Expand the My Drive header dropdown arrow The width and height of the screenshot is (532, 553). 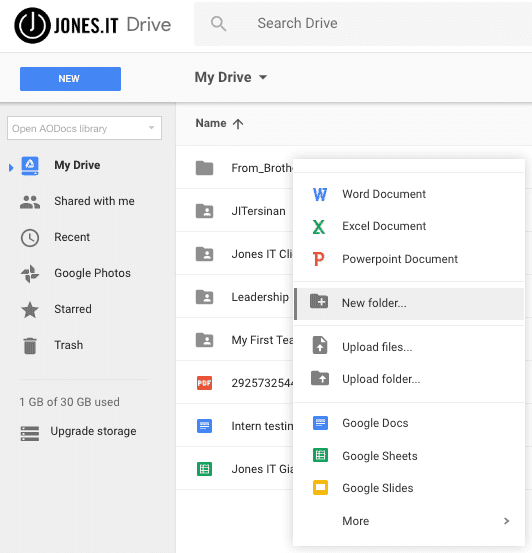click(263, 77)
